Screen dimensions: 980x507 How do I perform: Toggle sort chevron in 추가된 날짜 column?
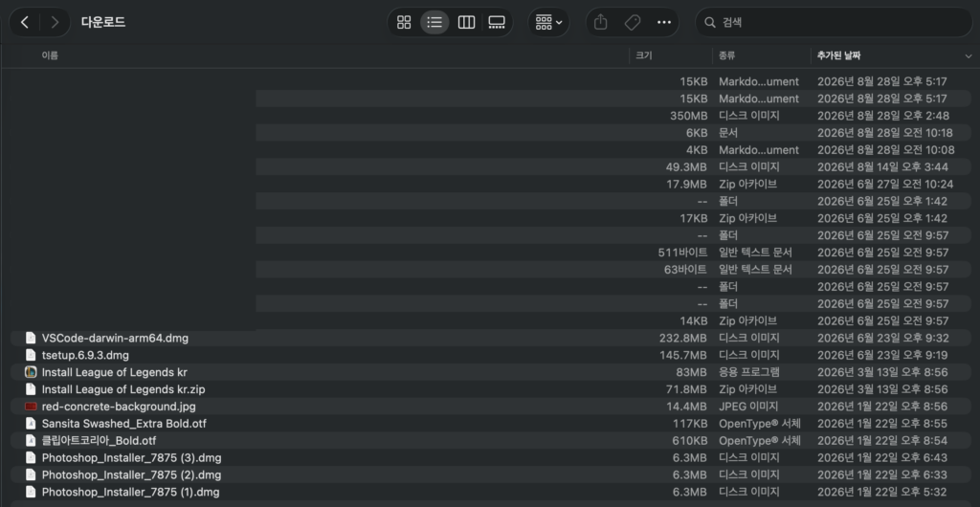[969, 56]
